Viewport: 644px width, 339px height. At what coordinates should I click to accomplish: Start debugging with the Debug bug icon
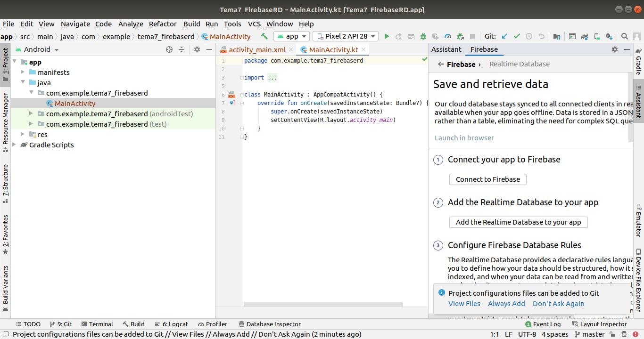423,36
